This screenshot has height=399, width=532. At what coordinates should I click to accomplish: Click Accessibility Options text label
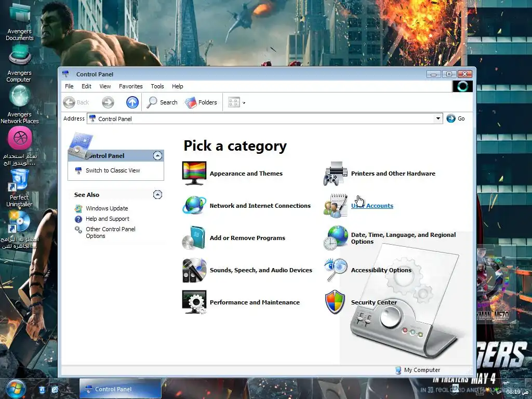coord(381,270)
